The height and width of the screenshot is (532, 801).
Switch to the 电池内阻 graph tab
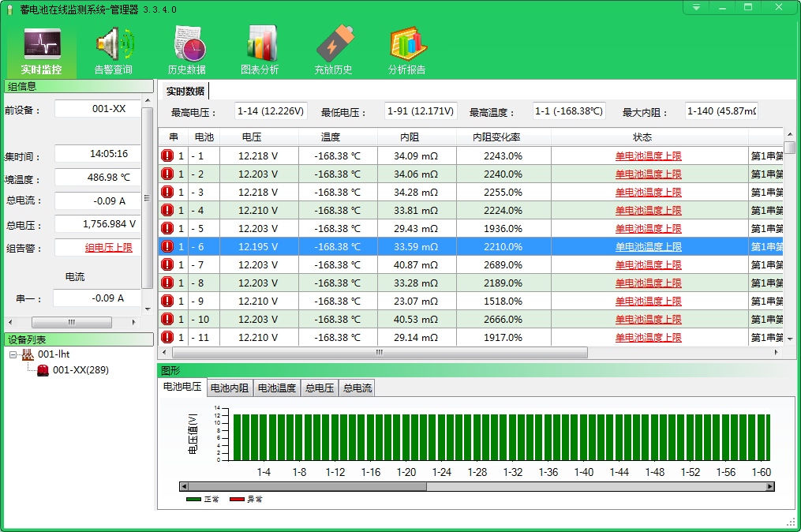click(x=230, y=388)
